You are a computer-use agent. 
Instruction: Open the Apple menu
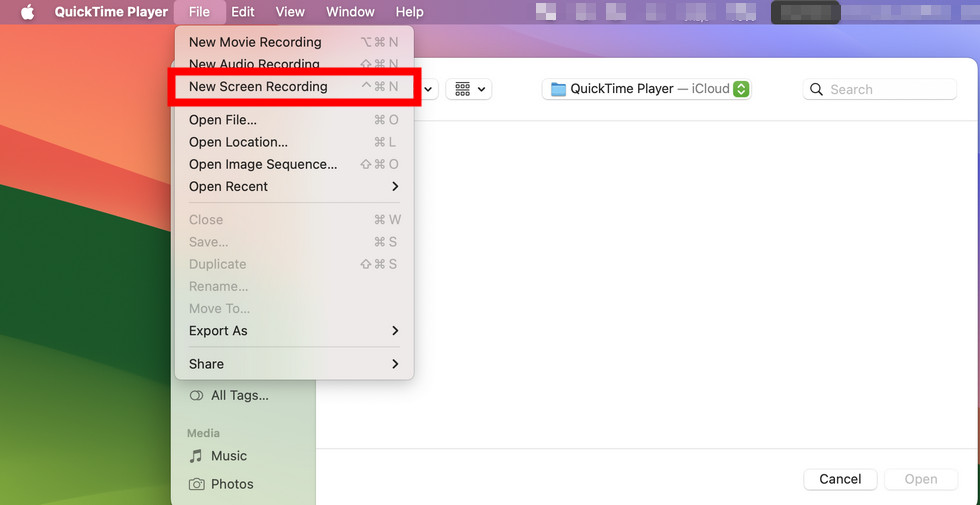[x=28, y=12]
